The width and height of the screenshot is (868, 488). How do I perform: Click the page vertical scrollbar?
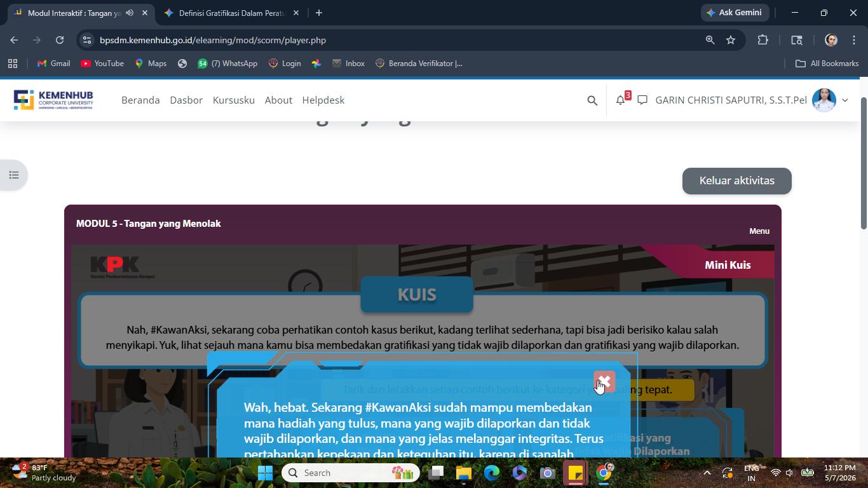click(x=864, y=163)
